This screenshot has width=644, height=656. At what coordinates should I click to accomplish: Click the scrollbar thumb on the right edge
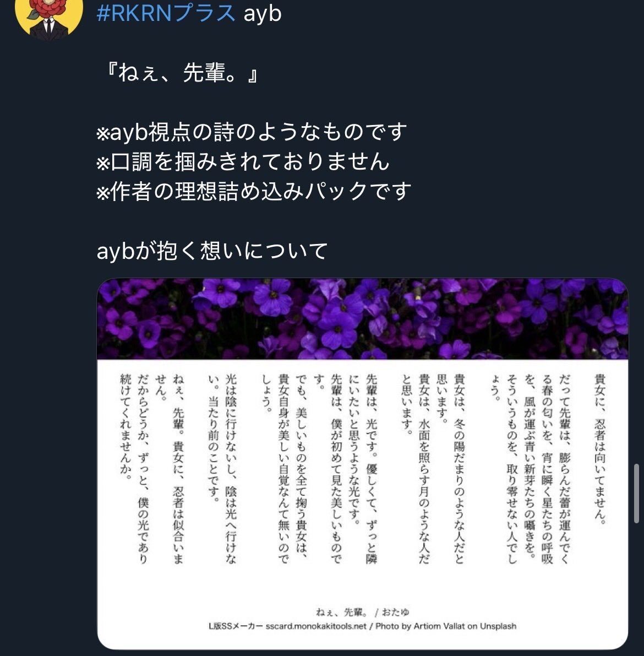pyautogui.click(x=636, y=494)
